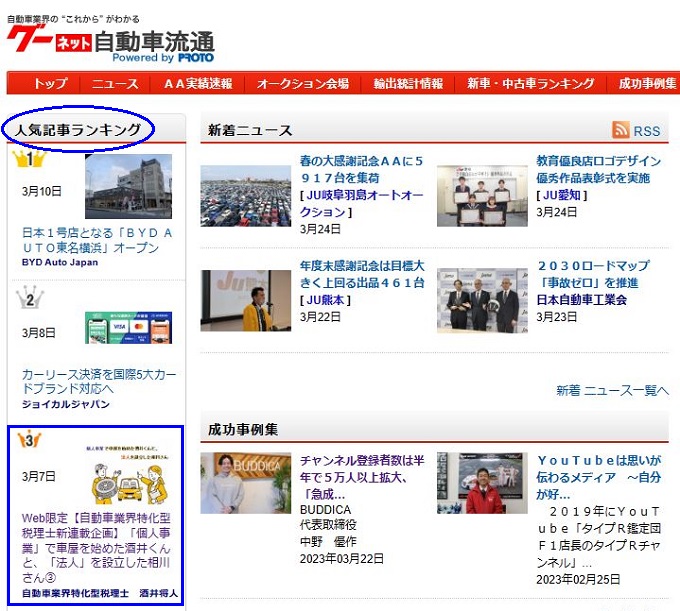The image size is (680, 611).
Task: Select 輸出統計情報 in the navigation bar
Action: coord(408,84)
